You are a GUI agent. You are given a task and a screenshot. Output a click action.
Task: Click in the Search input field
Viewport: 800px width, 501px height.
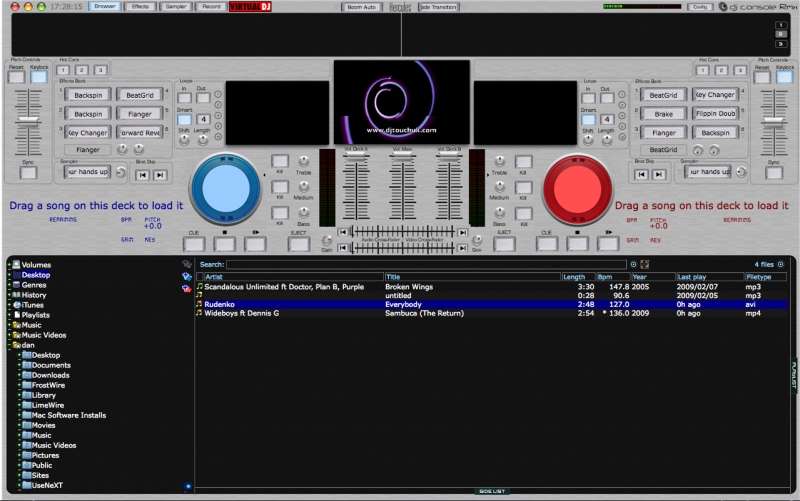pyautogui.click(x=425, y=265)
